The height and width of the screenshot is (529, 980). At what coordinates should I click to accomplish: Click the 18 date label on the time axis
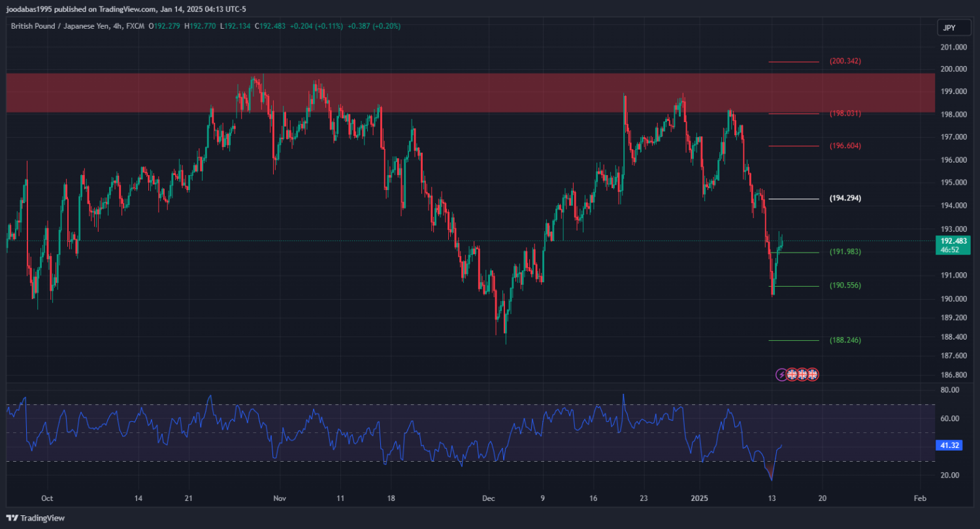coord(390,498)
